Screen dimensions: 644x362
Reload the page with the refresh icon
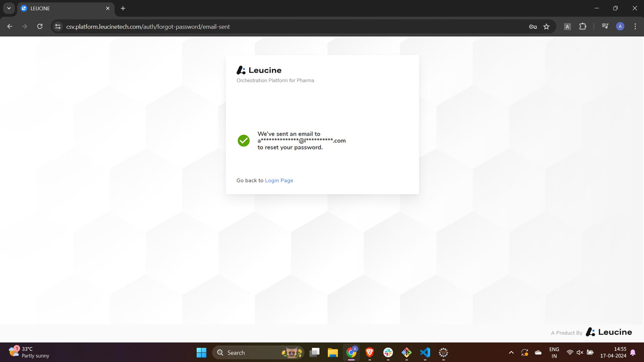40,27
